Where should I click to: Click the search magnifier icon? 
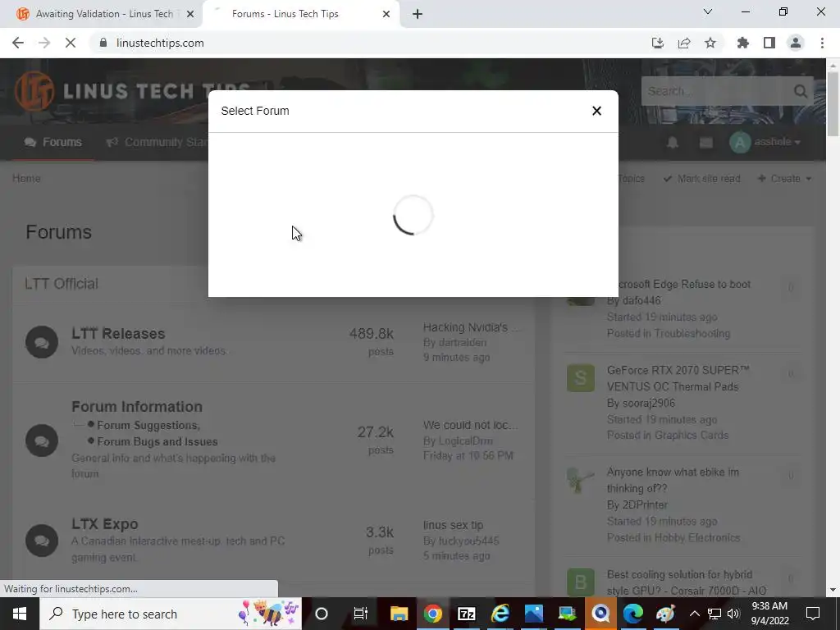coord(801,91)
